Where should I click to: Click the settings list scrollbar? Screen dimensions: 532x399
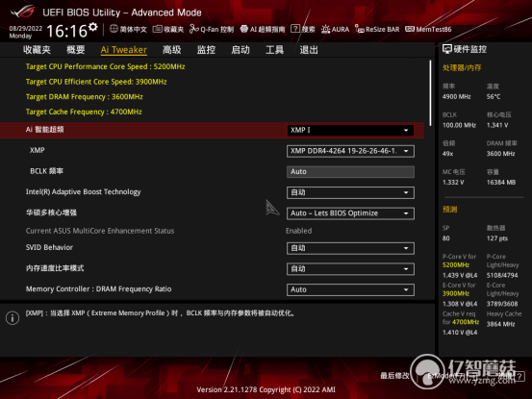coord(430,93)
